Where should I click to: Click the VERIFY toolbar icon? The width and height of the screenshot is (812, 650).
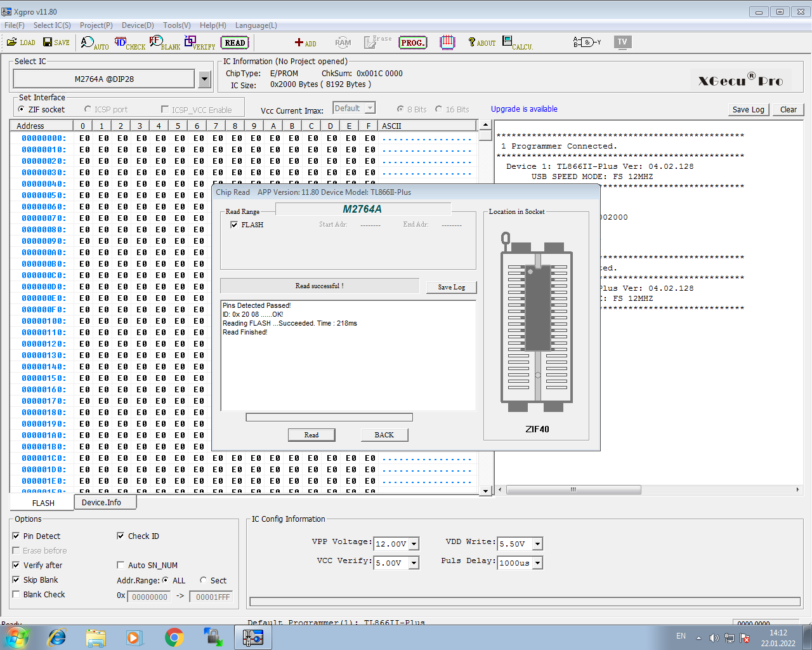(200, 43)
